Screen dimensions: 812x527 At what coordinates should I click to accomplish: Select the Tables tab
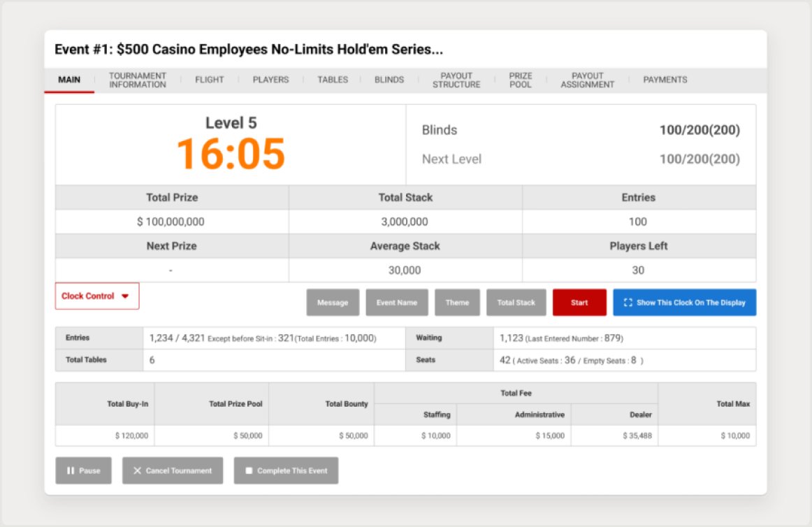tap(333, 80)
